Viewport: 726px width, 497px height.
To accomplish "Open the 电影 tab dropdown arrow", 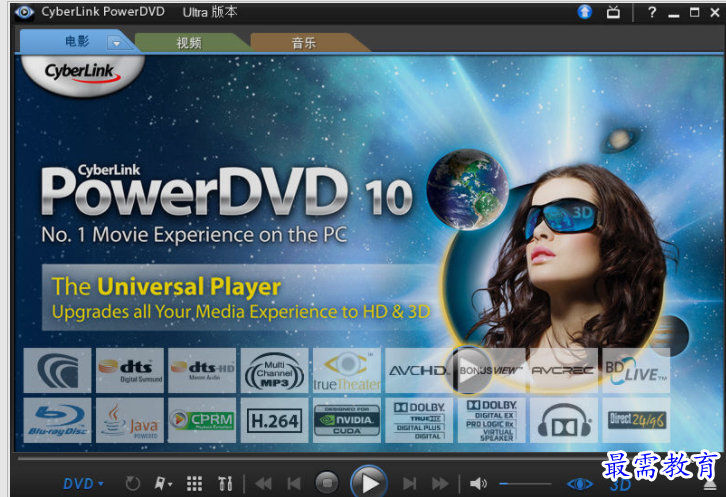I will pyautogui.click(x=116, y=43).
